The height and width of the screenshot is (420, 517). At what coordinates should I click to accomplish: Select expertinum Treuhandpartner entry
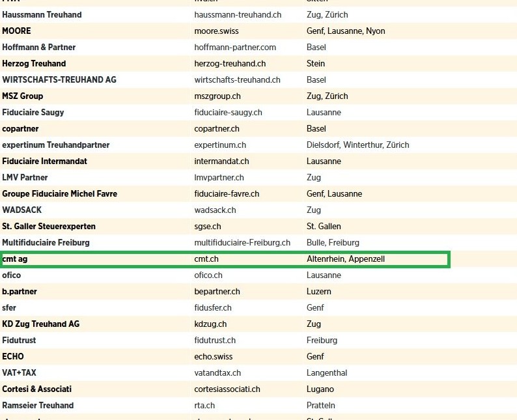click(56, 145)
